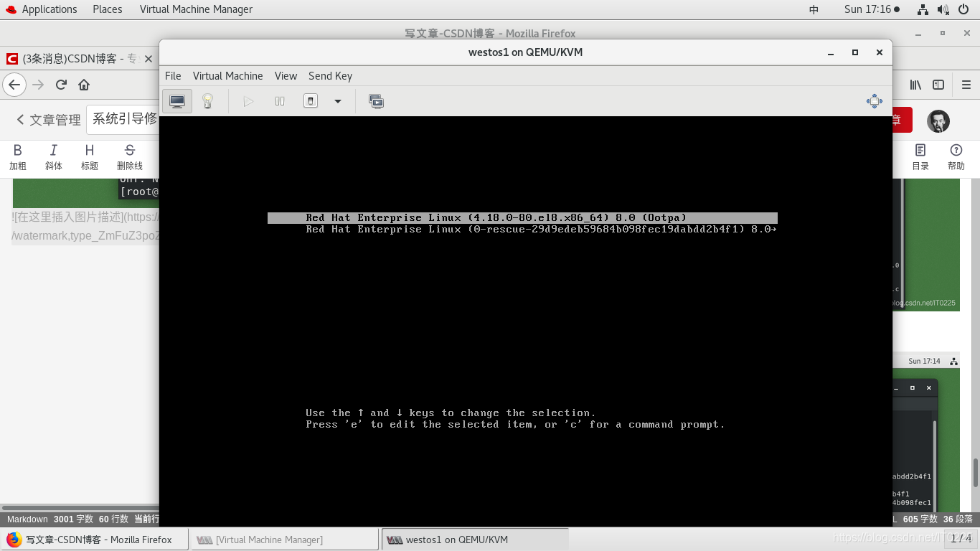The image size is (980, 551).
Task: Shut down the virtual machine button
Action: coord(311,101)
